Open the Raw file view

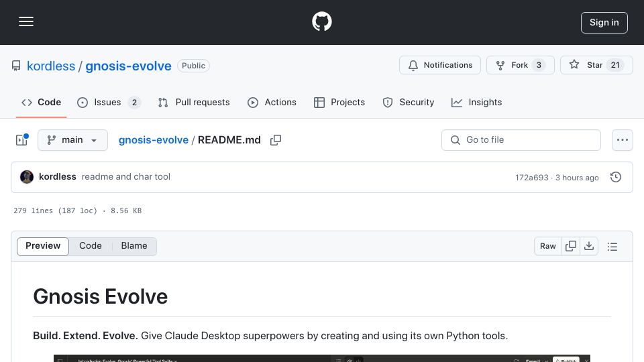point(548,246)
